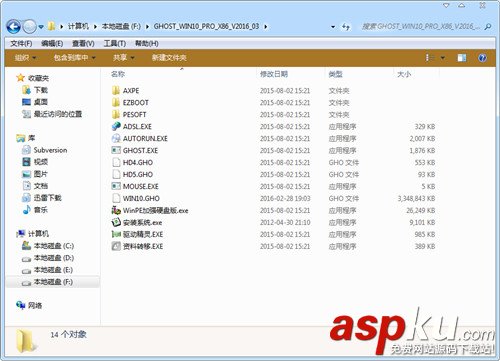
Task: Open the 包含到库中 dropdown
Action: click(x=75, y=58)
